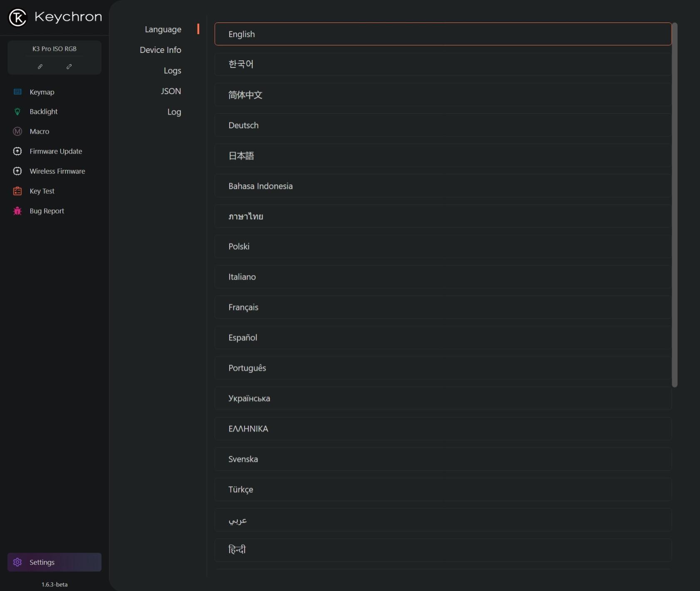Pick Français as the interface language

443,307
